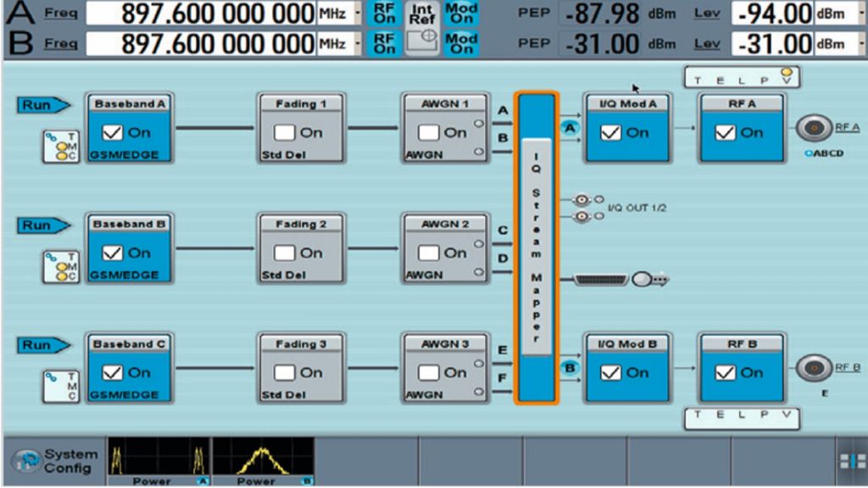The width and height of the screenshot is (868, 488).
Task: Click the stream B circle marker
Action: 570,368
